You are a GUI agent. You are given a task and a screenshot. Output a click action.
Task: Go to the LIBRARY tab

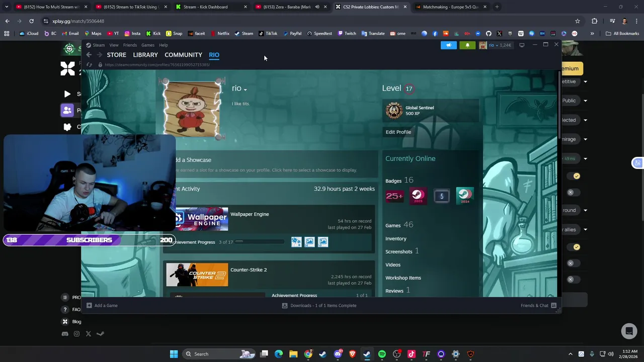145,55
